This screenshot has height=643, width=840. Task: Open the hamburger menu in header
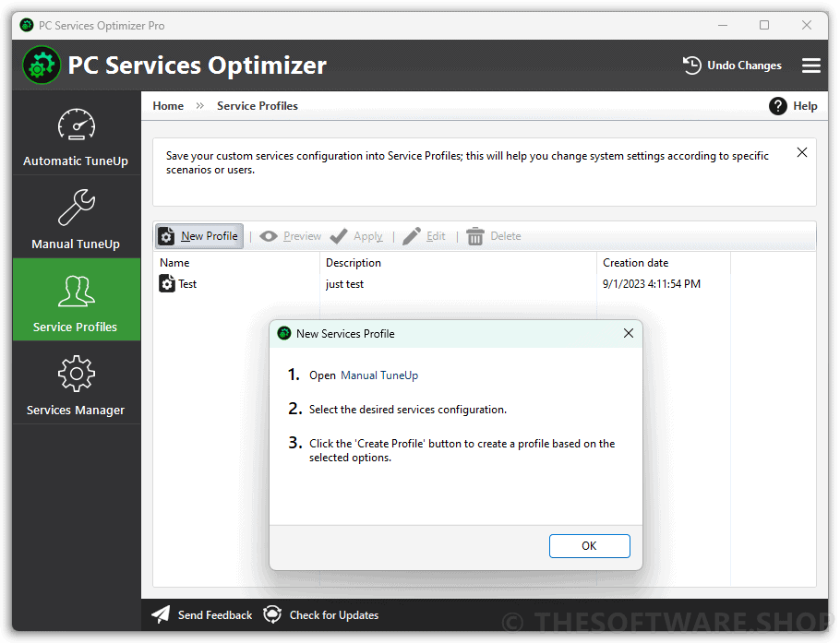[811, 65]
